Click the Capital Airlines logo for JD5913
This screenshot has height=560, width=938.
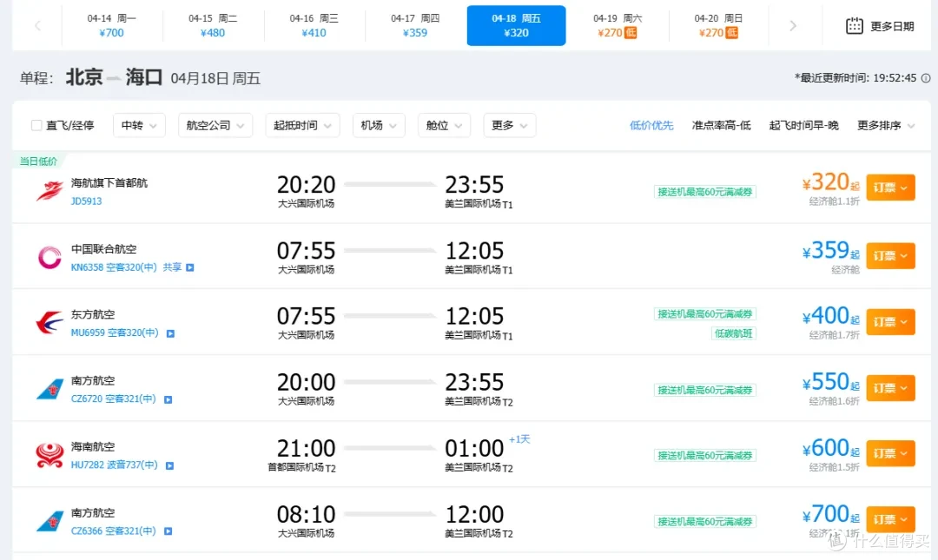[49, 191]
